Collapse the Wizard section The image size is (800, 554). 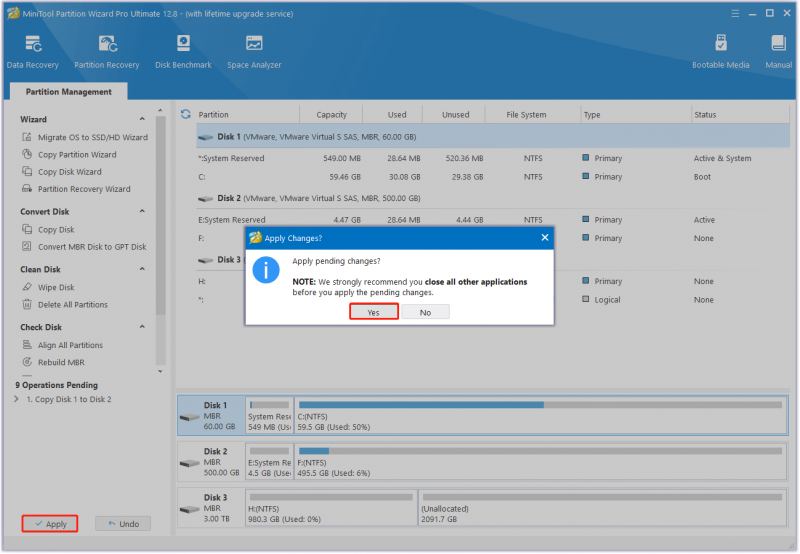(x=142, y=119)
